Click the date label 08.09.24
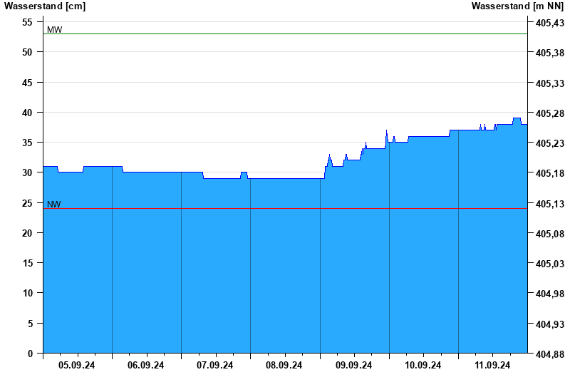570x392 pixels. [284, 365]
